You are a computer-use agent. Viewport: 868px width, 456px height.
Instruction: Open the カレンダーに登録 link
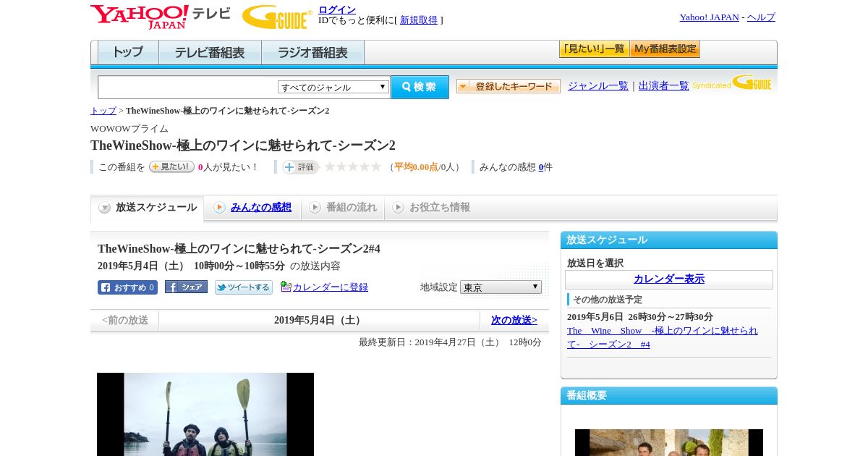(x=331, y=287)
